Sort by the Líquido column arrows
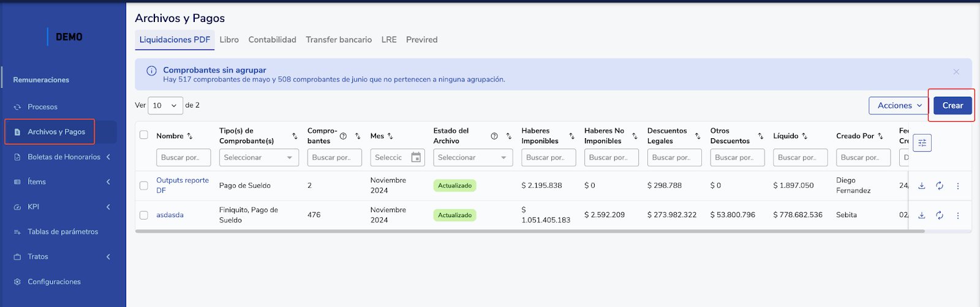The width and height of the screenshot is (980, 307). [805, 136]
